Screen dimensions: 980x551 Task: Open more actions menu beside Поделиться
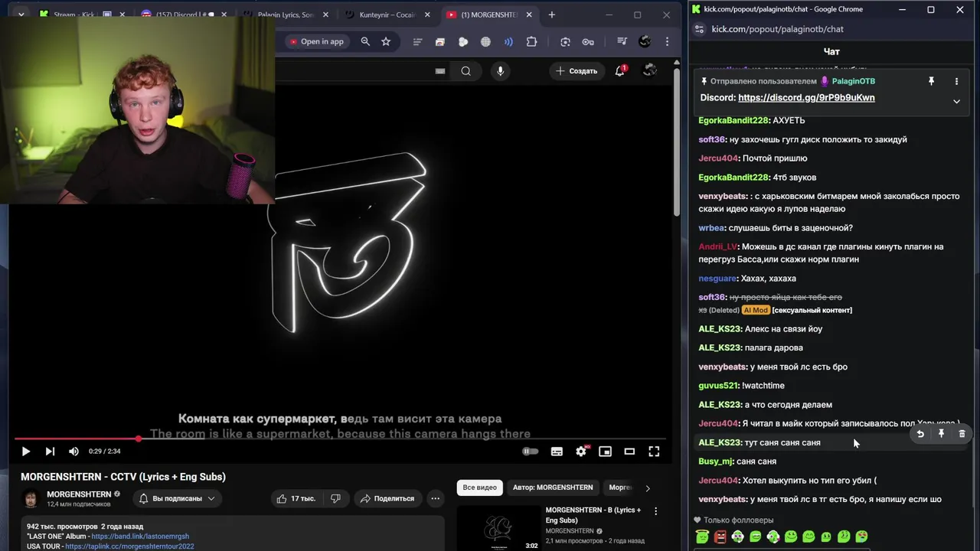[x=435, y=498]
